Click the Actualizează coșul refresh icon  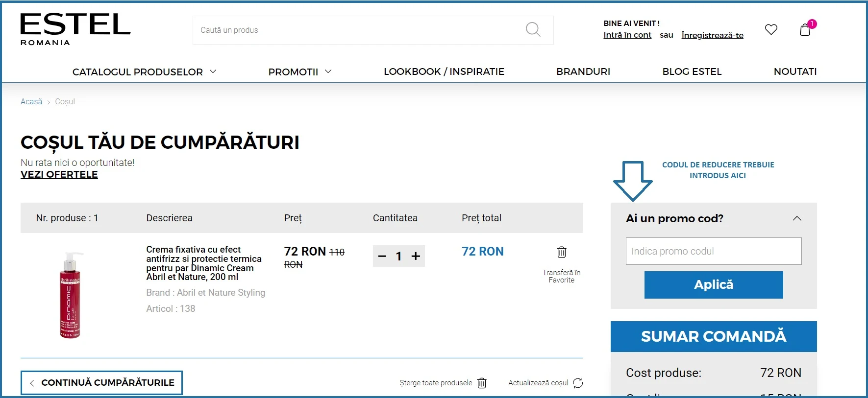578,383
